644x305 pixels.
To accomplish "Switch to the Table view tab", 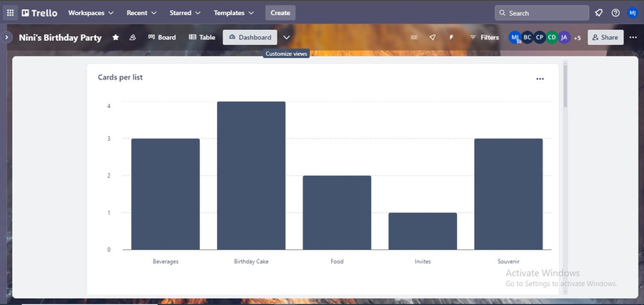I will tap(202, 38).
